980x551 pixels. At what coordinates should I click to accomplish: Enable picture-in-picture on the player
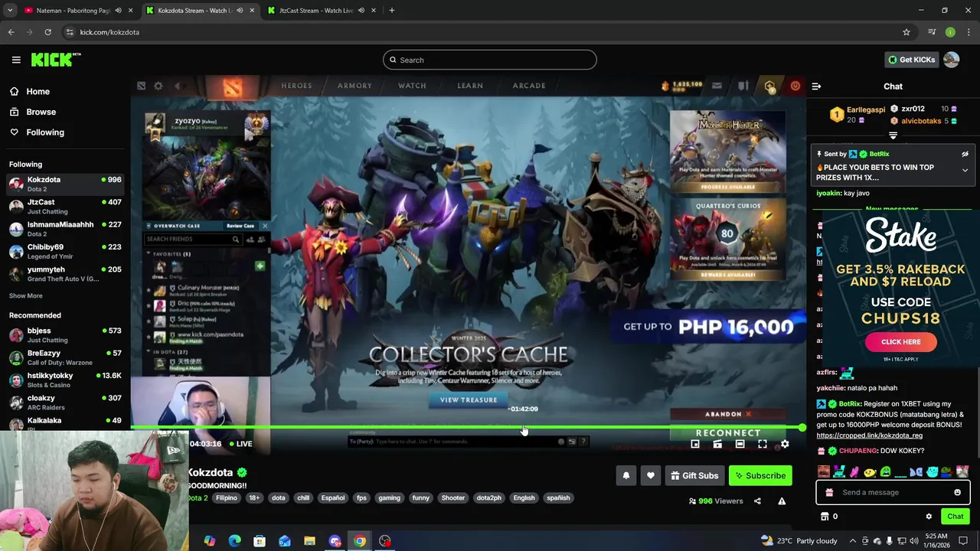tap(695, 444)
